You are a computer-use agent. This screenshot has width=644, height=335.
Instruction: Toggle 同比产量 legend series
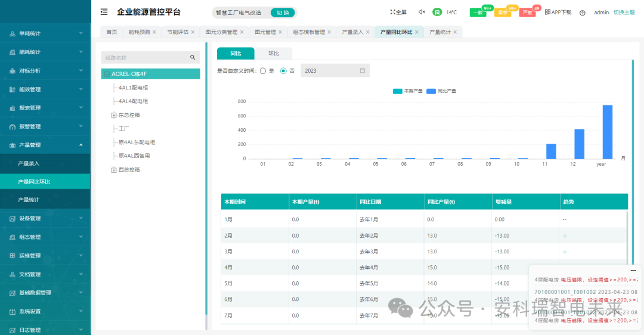(441, 91)
